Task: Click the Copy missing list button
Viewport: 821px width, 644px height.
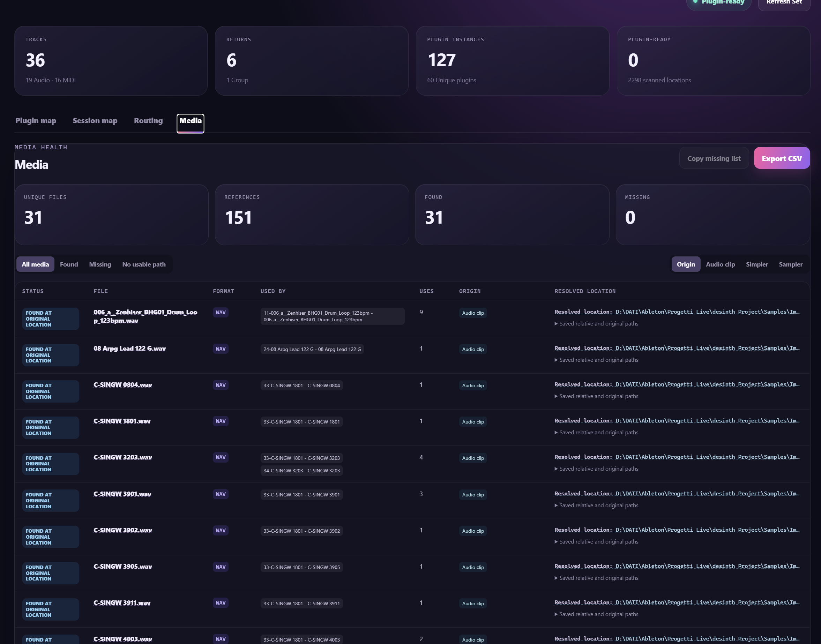Action: (714, 158)
